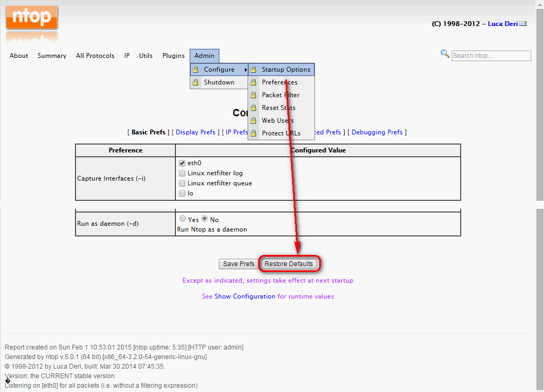Open the About menu
544x392 pixels.
coord(19,55)
